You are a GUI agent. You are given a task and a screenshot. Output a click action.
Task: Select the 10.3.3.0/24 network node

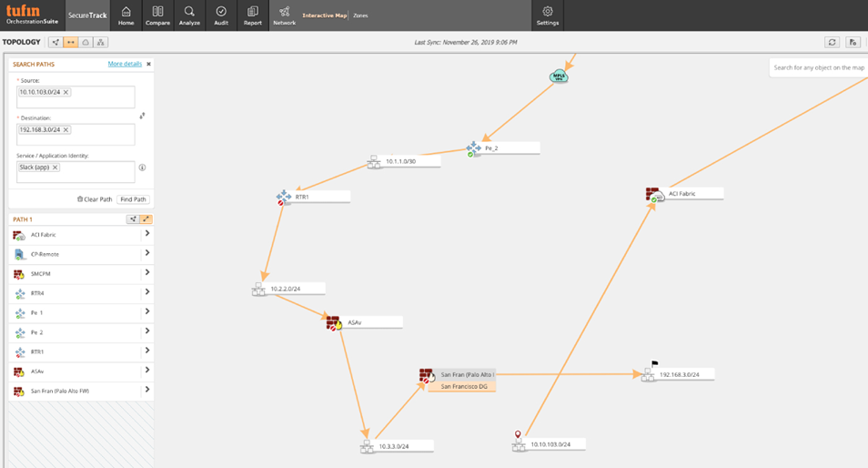pos(397,446)
